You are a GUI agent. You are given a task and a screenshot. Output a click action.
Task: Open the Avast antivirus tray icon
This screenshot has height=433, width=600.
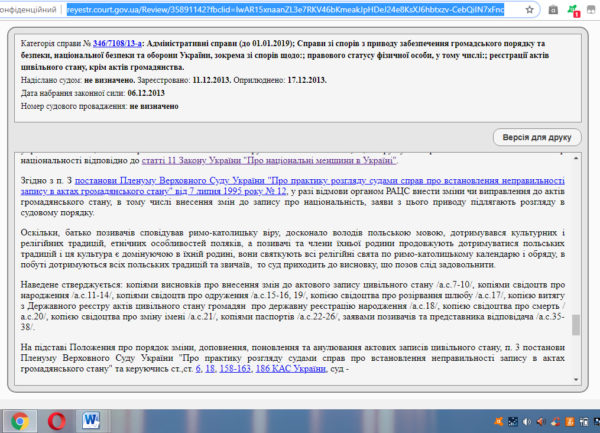499,422
